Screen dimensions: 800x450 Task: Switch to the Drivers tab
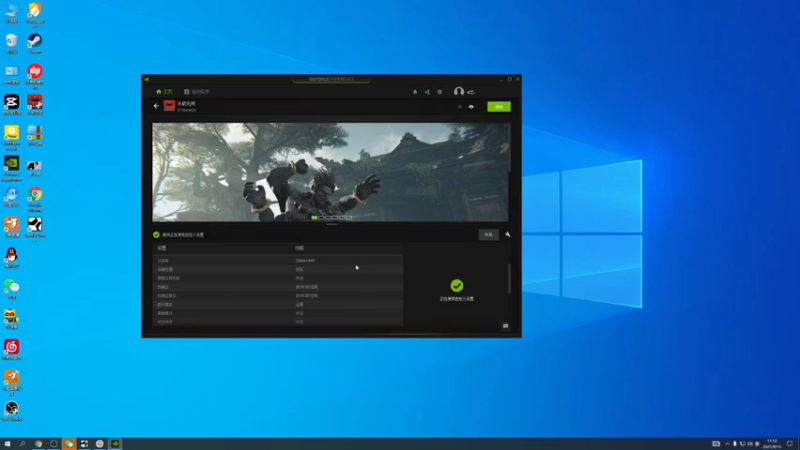coord(197,92)
